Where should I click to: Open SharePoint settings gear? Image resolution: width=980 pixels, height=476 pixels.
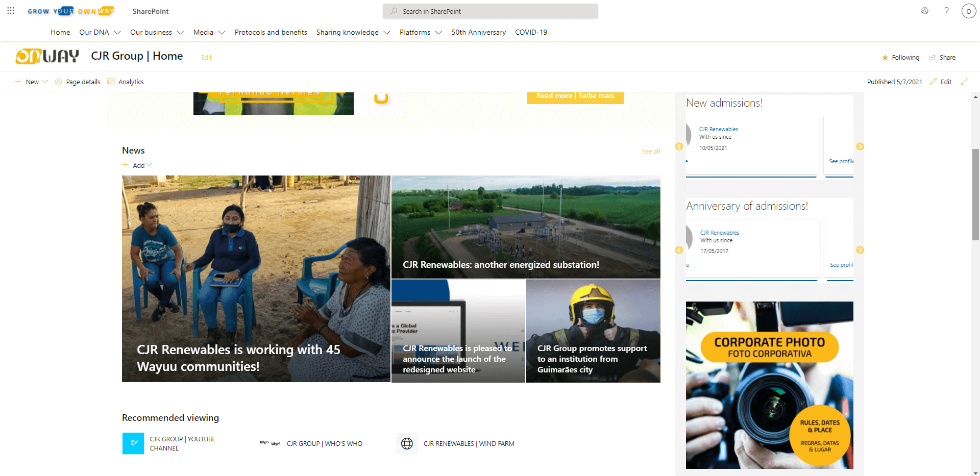(x=924, y=11)
